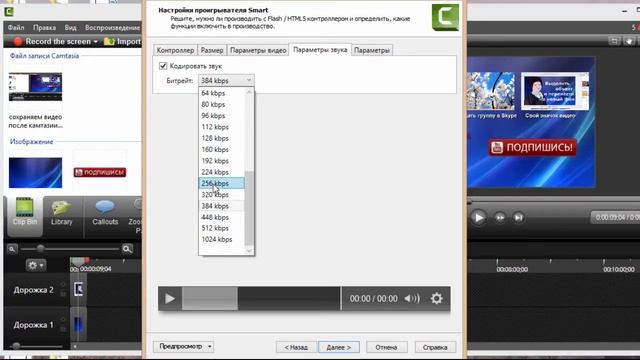This screenshot has width=640, height=360.
Task: Open the Library panel
Action: (x=62, y=213)
